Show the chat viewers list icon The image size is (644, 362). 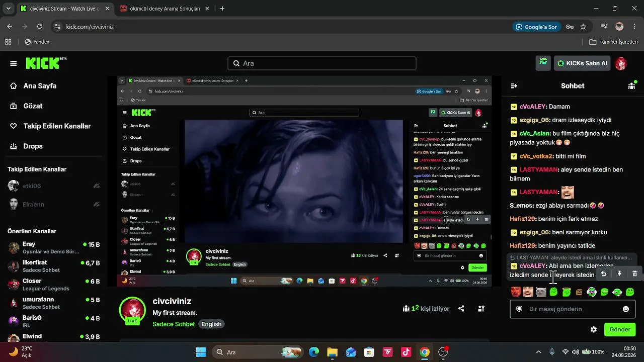pyautogui.click(x=632, y=85)
